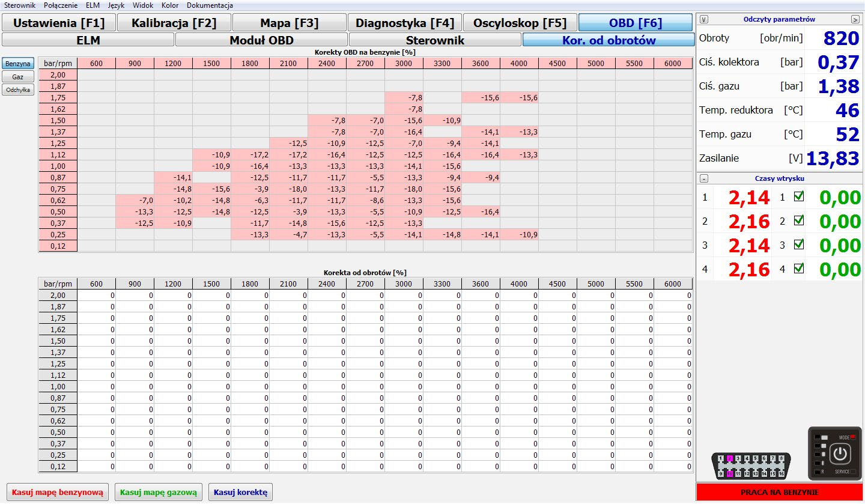The height and width of the screenshot is (504, 865).
Task: Open the ELM sub-tab
Action: click(88, 40)
